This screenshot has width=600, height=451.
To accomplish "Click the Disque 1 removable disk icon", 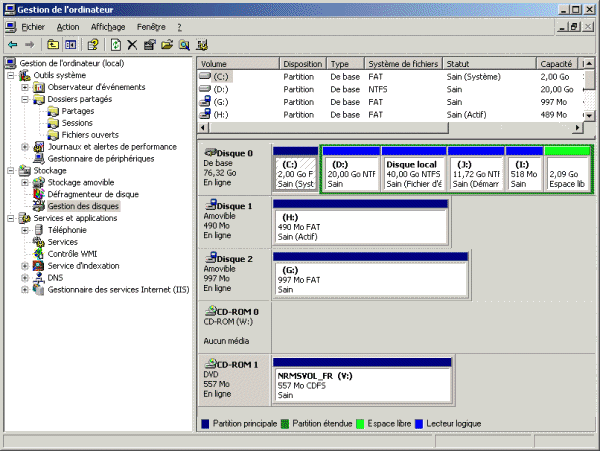I will coord(210,206).
